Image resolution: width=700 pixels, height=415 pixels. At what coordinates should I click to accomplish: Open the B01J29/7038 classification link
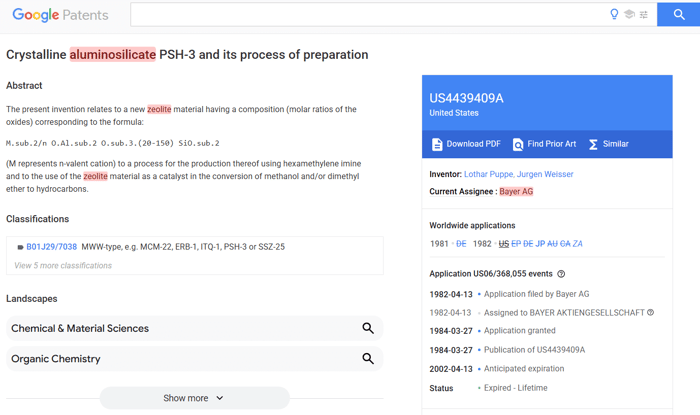tap(51, 247)
